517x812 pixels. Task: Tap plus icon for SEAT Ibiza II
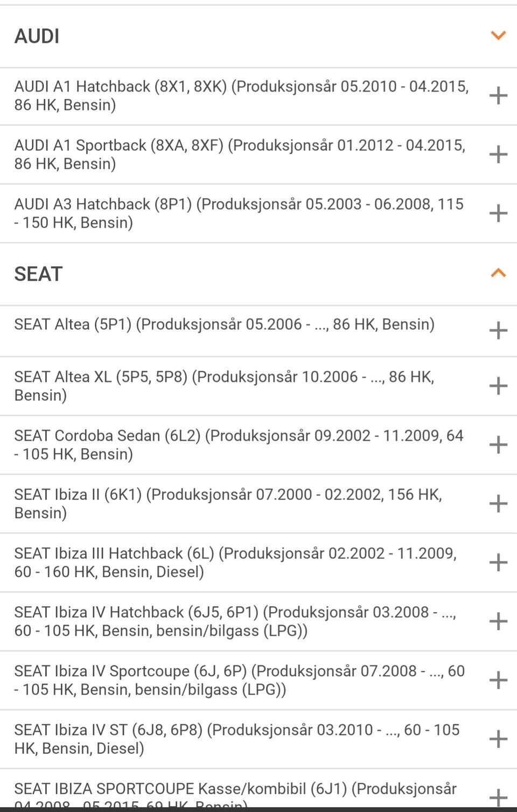click(498, 503)
